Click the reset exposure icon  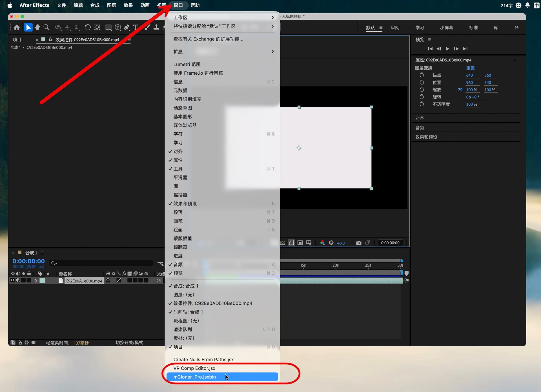331,243
